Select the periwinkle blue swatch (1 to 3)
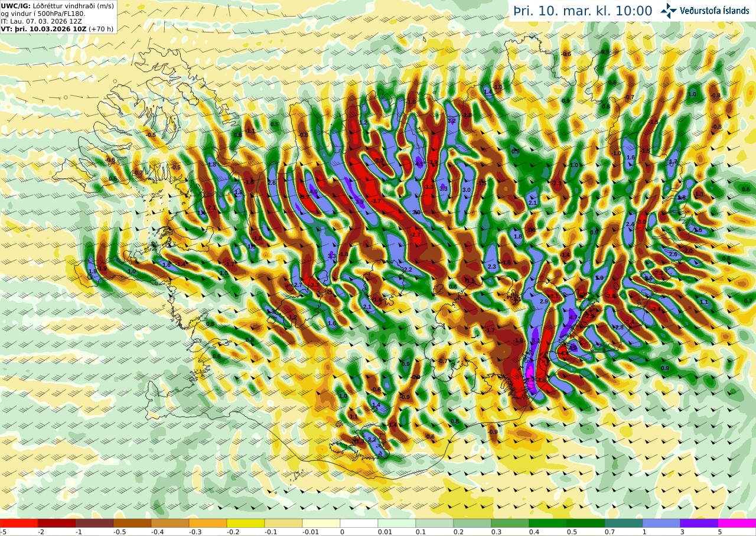The width and height of the screenshot is (756, 536). (x=661, y=523)
